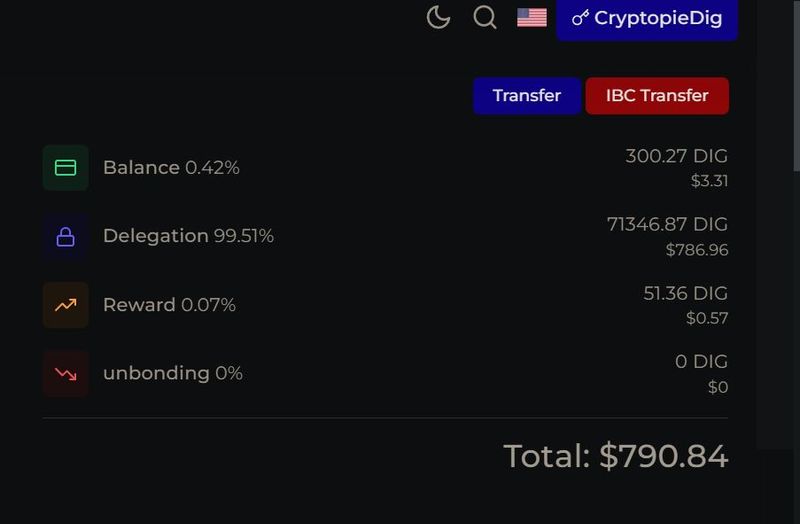Click the Total $790.84 value

click(615, 456)
